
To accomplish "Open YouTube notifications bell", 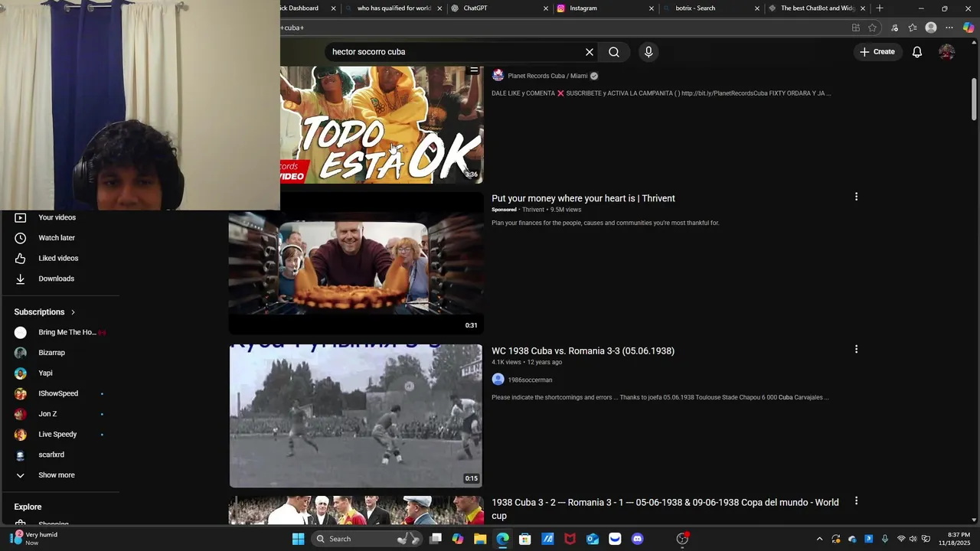I will 917,52.
